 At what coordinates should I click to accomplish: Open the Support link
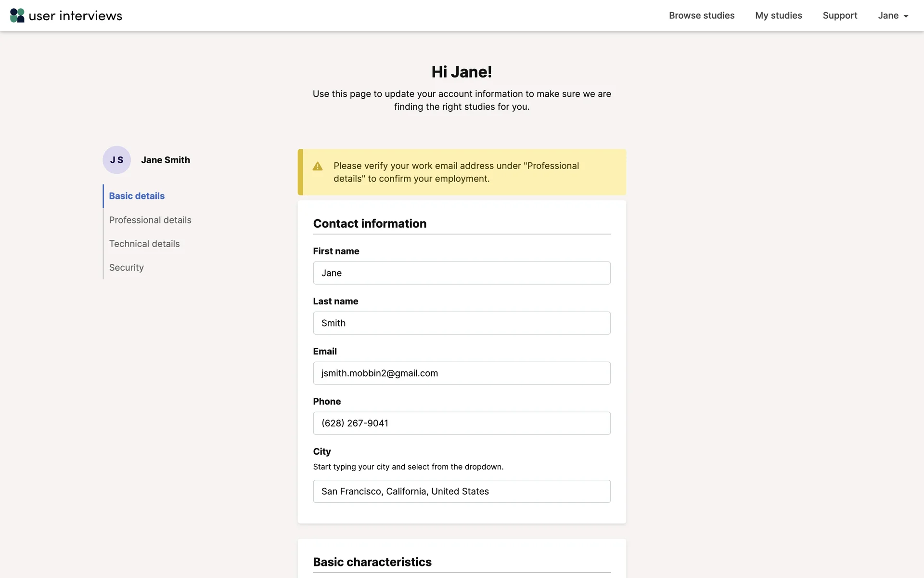tap(840, 15)
